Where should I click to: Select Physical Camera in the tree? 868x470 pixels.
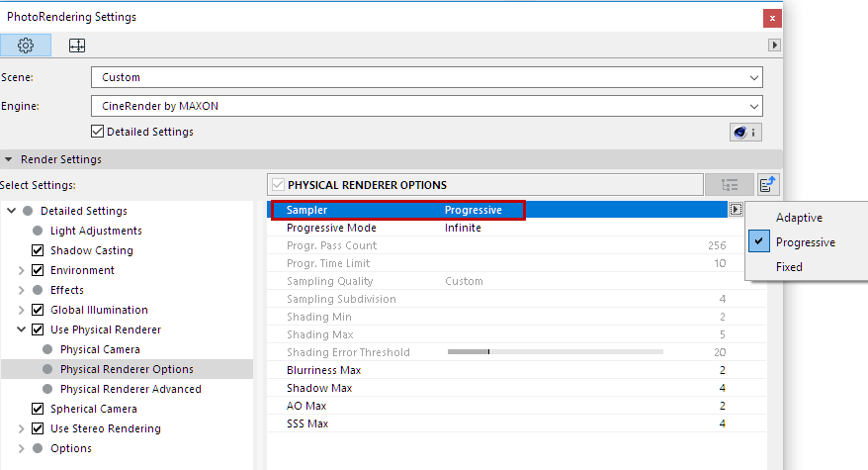[x=100, y=349]
